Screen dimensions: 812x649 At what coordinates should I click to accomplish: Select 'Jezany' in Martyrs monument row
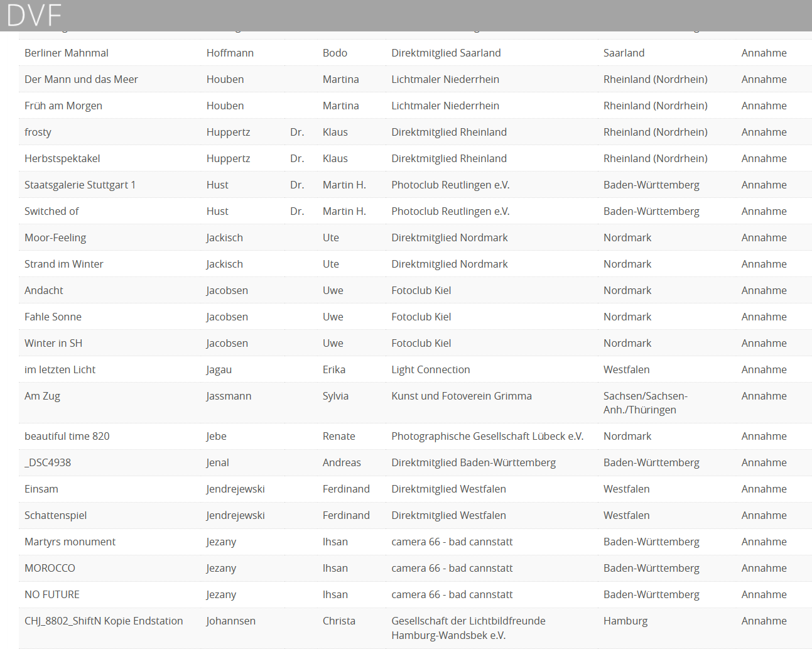pos(222,542)
